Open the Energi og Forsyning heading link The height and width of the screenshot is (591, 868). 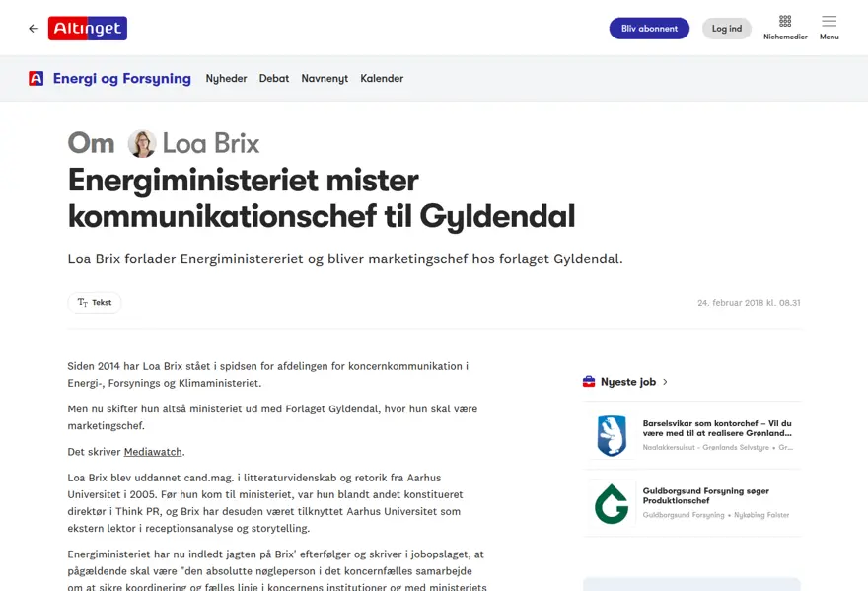click(121, 78)
